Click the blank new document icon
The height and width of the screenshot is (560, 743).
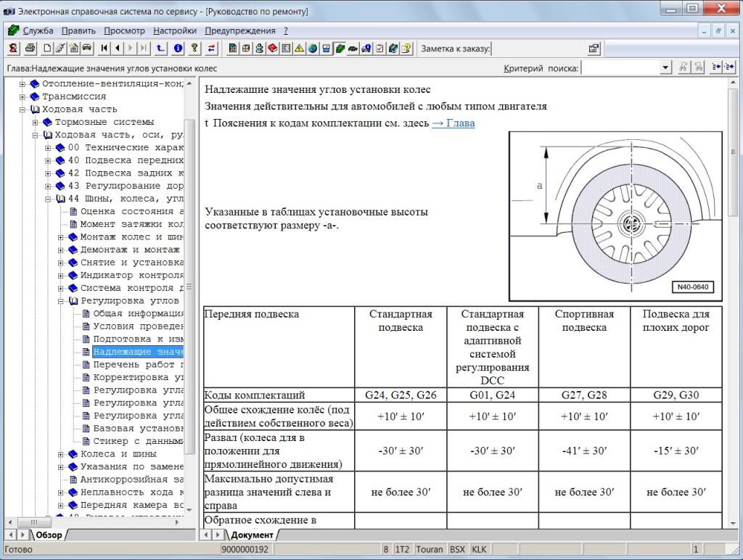(47, 48)
